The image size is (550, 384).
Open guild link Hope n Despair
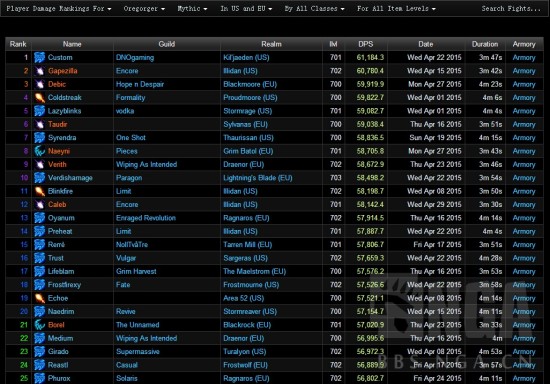(x=140, y=84)
